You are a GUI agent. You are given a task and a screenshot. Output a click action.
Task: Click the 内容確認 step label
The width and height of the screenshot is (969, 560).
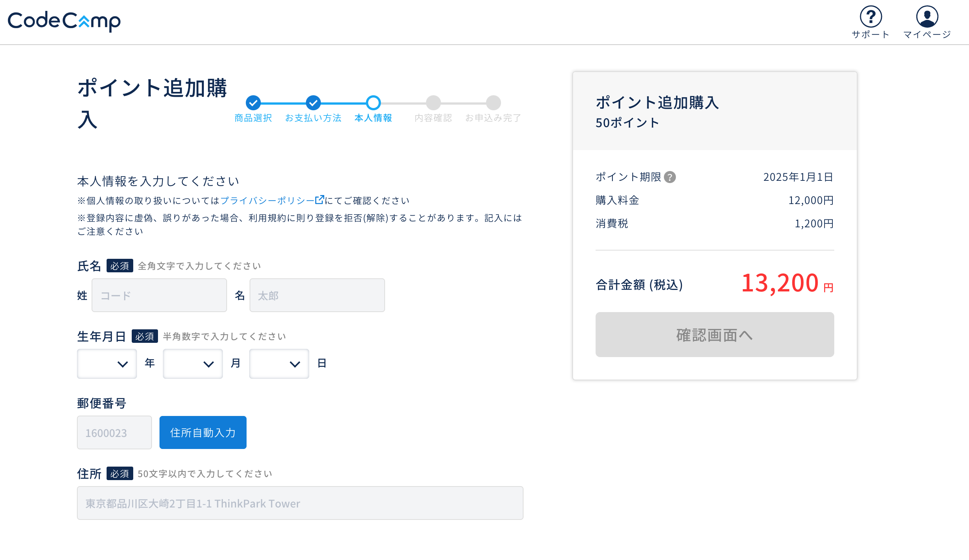click(433, 118)
